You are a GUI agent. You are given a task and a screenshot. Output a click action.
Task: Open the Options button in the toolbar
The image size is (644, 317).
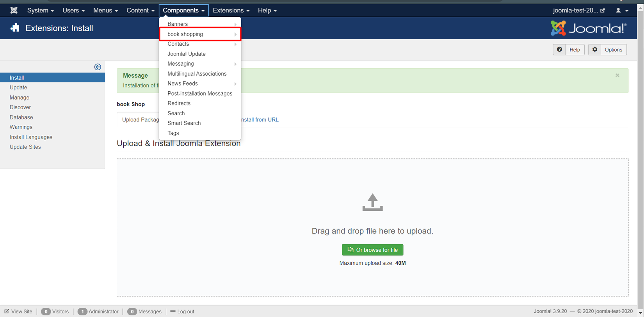pos(607,50)
